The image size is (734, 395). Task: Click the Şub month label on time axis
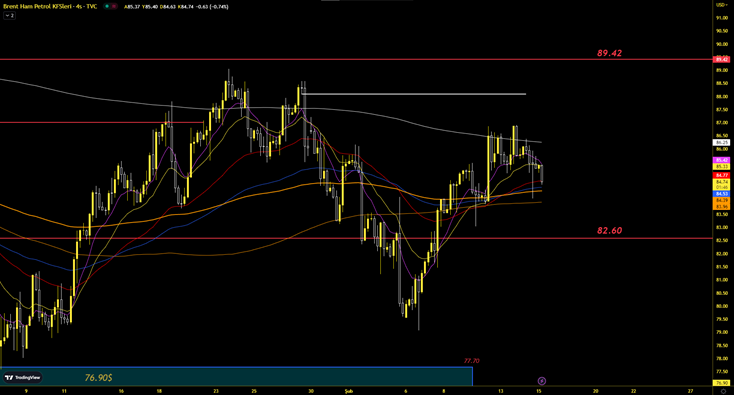tap(349, 391)
